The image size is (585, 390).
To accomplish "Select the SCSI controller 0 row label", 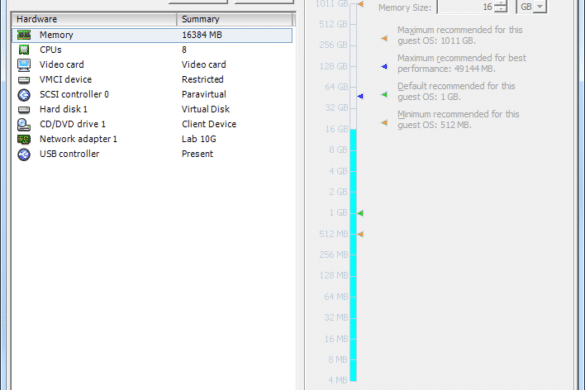I will (x=74, y=95).
